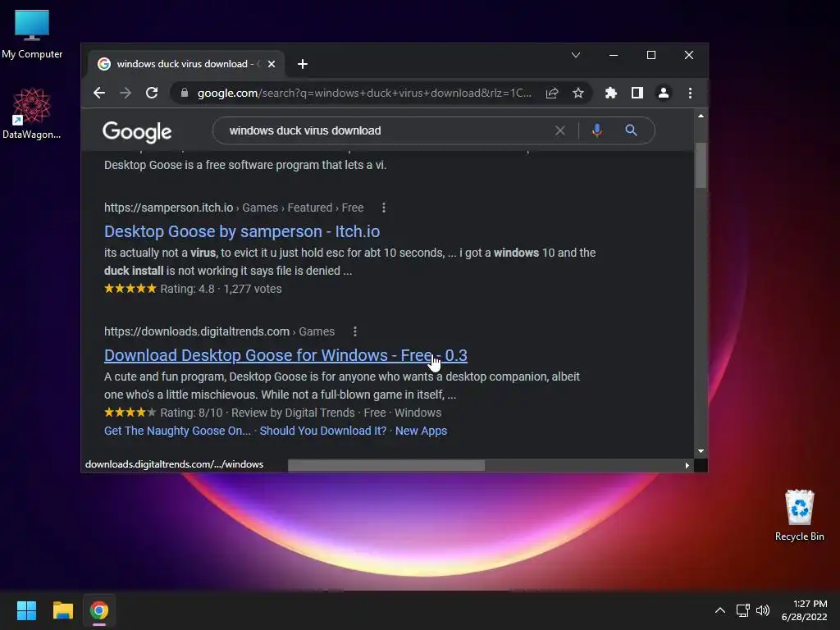
Task: Open the volume tray icon
Action: pyautogui.click(x=763, y=610)
